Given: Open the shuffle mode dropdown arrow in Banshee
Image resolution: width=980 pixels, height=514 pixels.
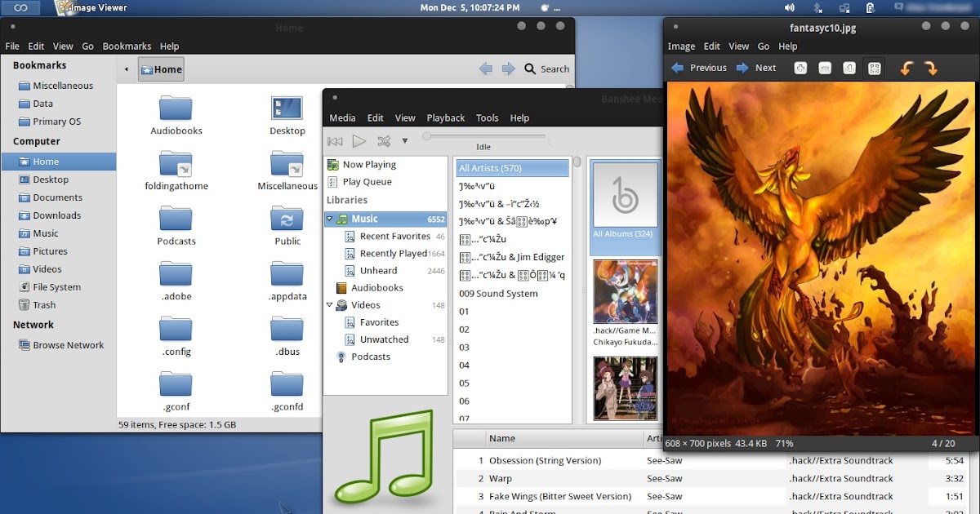Looking at the screenshot, I should (x=404, y=140).
